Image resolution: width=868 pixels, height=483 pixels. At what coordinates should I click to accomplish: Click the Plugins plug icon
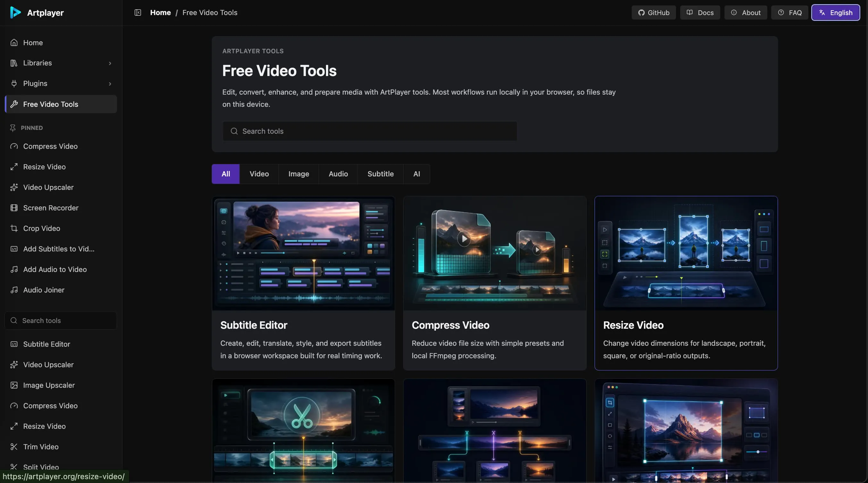(14, 83)
